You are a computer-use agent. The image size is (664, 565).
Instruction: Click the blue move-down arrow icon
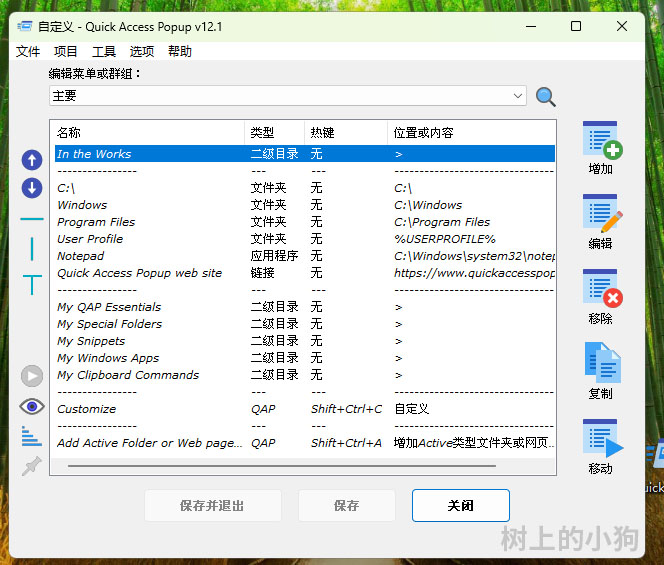coord(32,188)
